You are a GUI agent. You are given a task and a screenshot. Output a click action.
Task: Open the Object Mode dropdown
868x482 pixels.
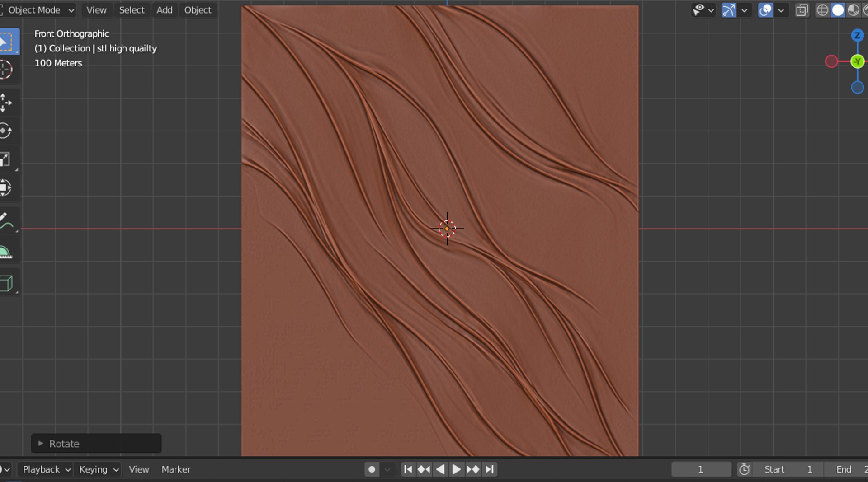[38, 10]
